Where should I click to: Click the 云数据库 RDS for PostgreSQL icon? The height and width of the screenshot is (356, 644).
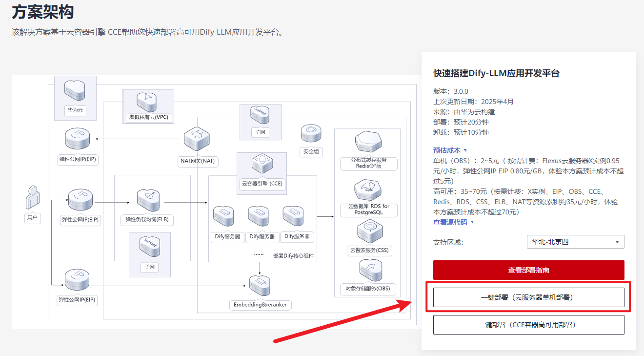click(x=369, y=190)
